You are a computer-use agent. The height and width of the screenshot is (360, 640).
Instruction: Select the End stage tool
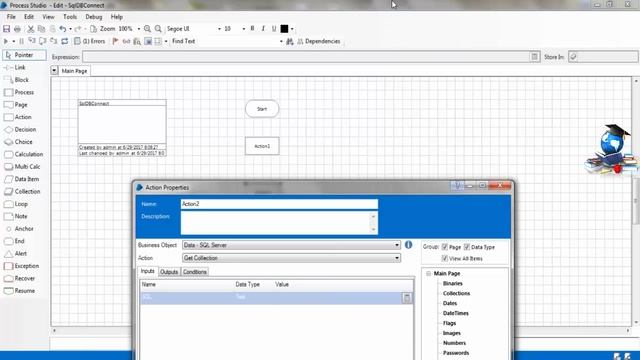click(15, 241)
